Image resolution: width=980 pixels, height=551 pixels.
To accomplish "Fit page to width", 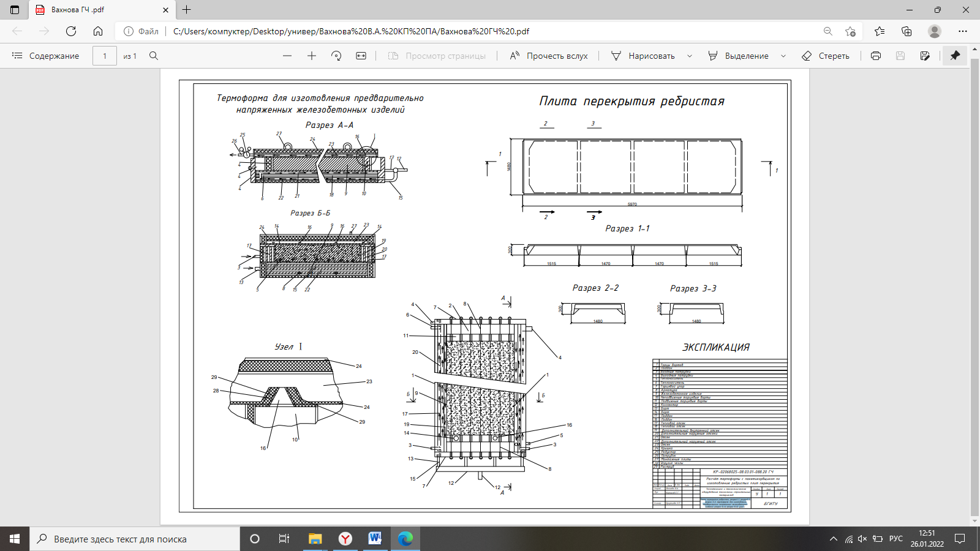I will (x=361, y=56).
